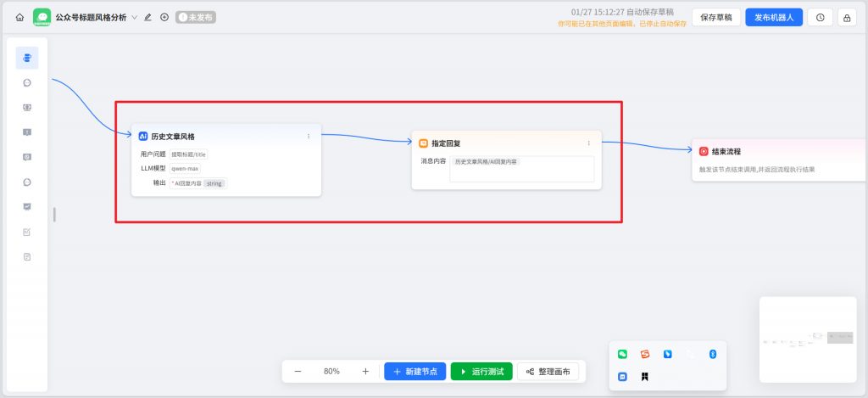The width and height of the screenshot is (868, 398).
Task: Click the lock icon button
Action: pos(847,17)
